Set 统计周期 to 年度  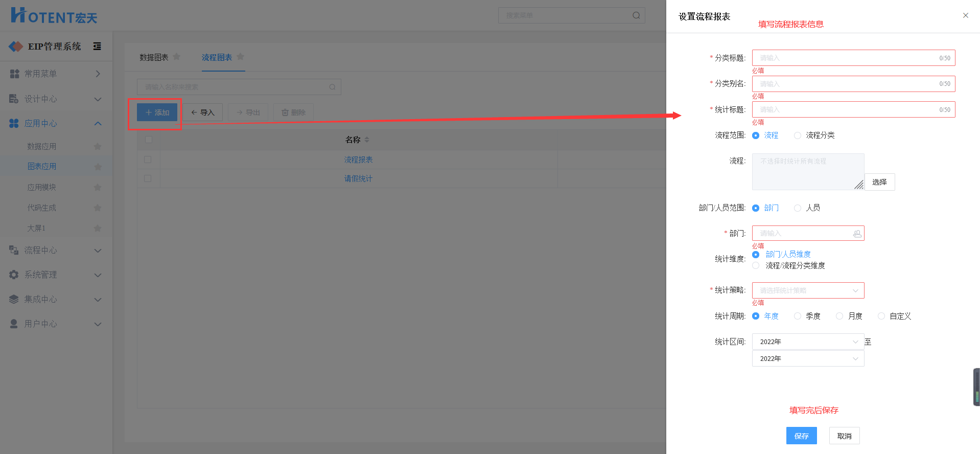(x=756, y=316)
